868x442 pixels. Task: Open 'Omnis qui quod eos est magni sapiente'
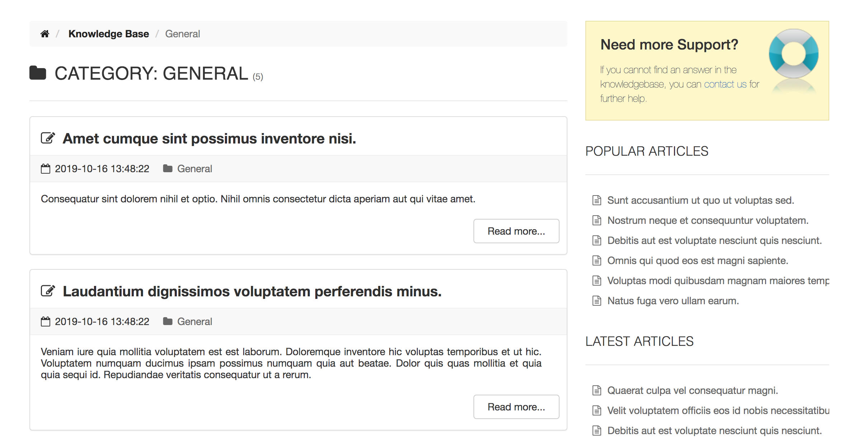point(698,260)
